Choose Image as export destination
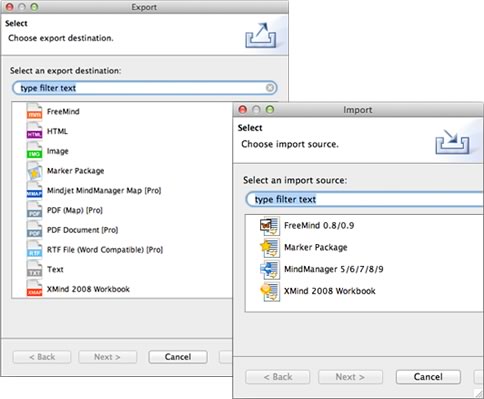The width and height of the screenshot is (484, 399). click(58, 151)
